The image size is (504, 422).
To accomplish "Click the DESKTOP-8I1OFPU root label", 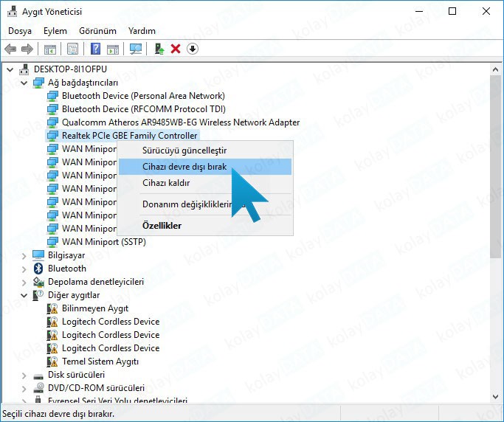I will click(x=70, y=69).
